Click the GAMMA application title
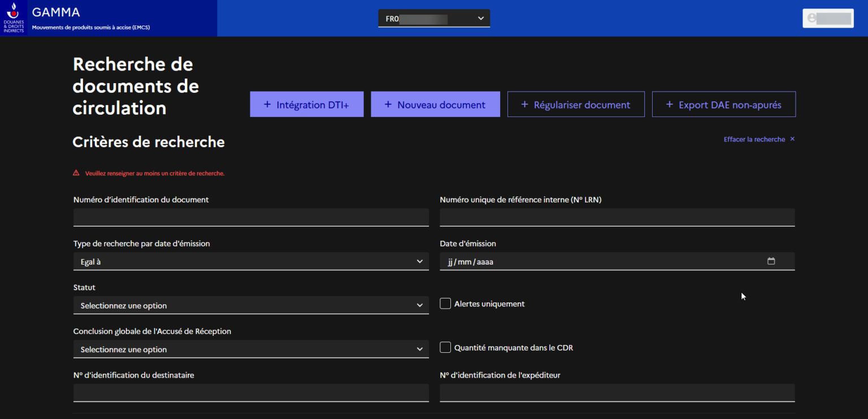 pos(56,12)
